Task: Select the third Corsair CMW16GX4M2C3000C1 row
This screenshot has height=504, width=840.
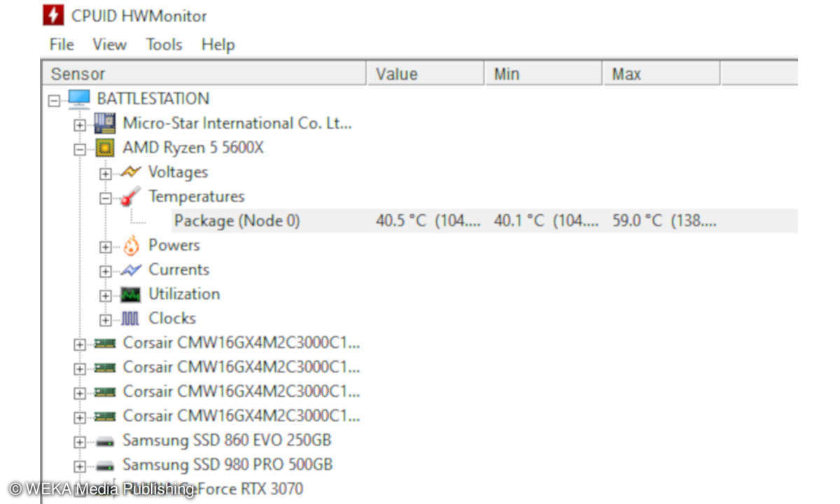Action: [241, 392]
